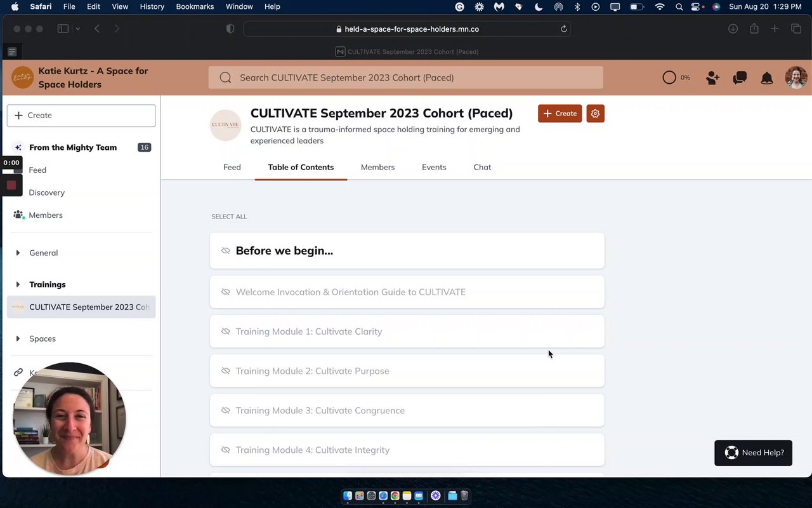812x508 pixels.
Task: Open the Apple menu
Action: click(x=15, y=6)
